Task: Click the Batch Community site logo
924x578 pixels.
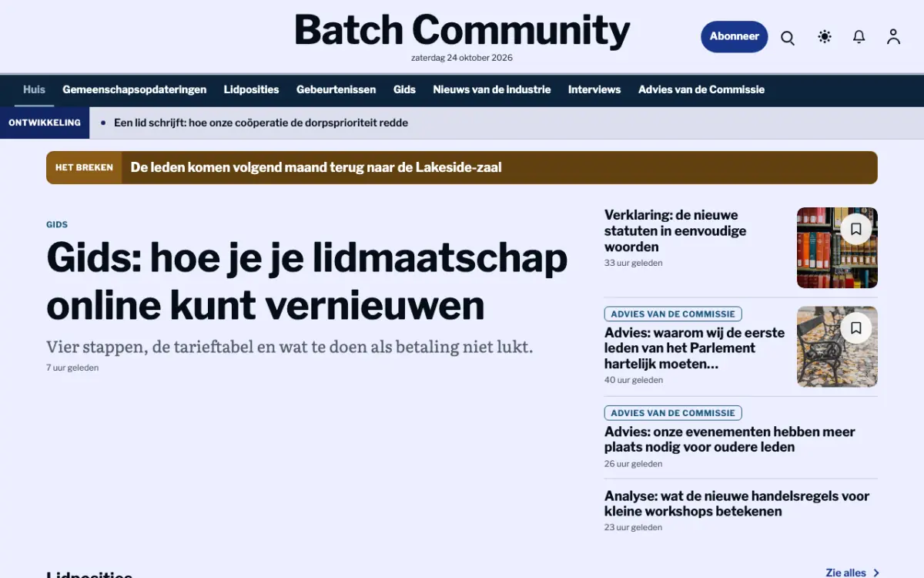Action: pyautogui.click(x=462, y=31)
